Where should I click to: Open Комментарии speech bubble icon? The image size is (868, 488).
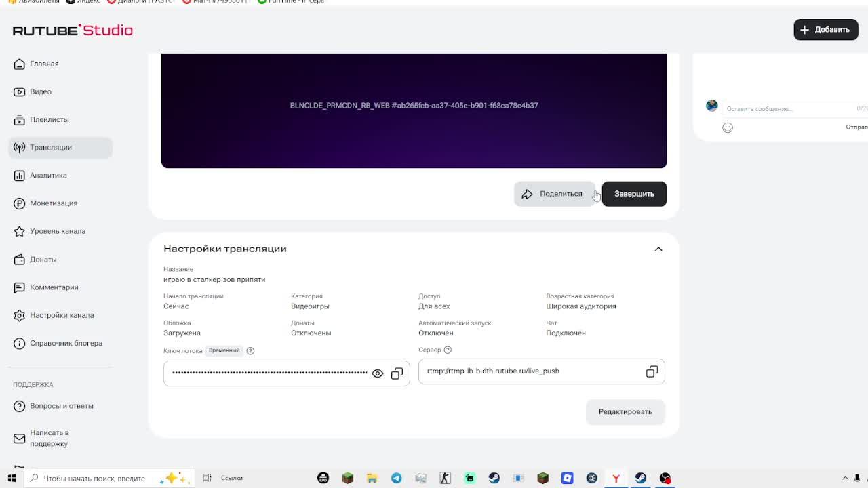click(x=19, y=287)
